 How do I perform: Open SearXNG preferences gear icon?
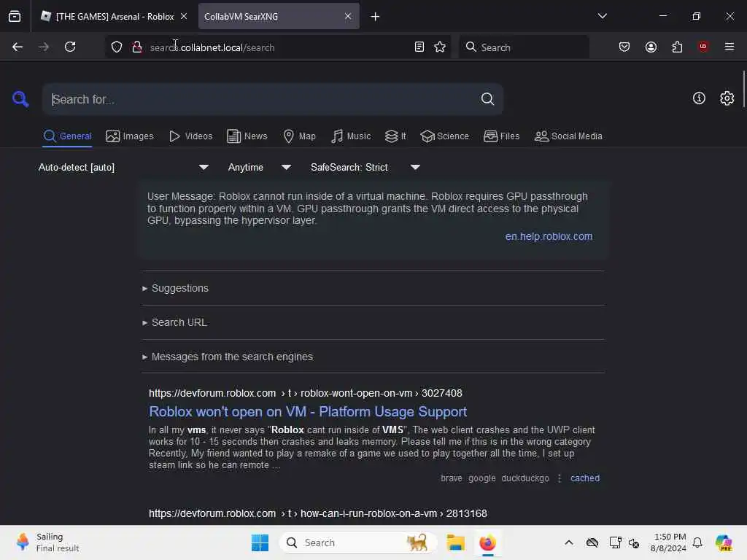(x=727, y=98)
